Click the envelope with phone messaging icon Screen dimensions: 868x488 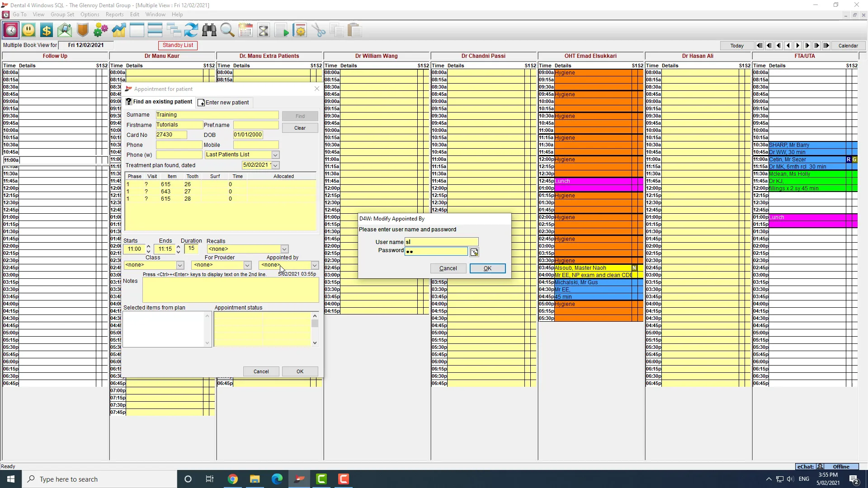point(65,30)
